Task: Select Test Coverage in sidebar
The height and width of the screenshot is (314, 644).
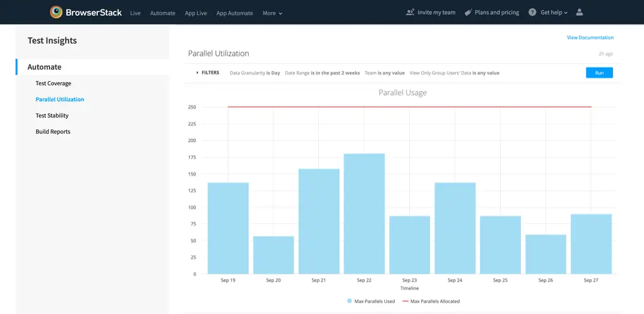Action: coord(53,83)
